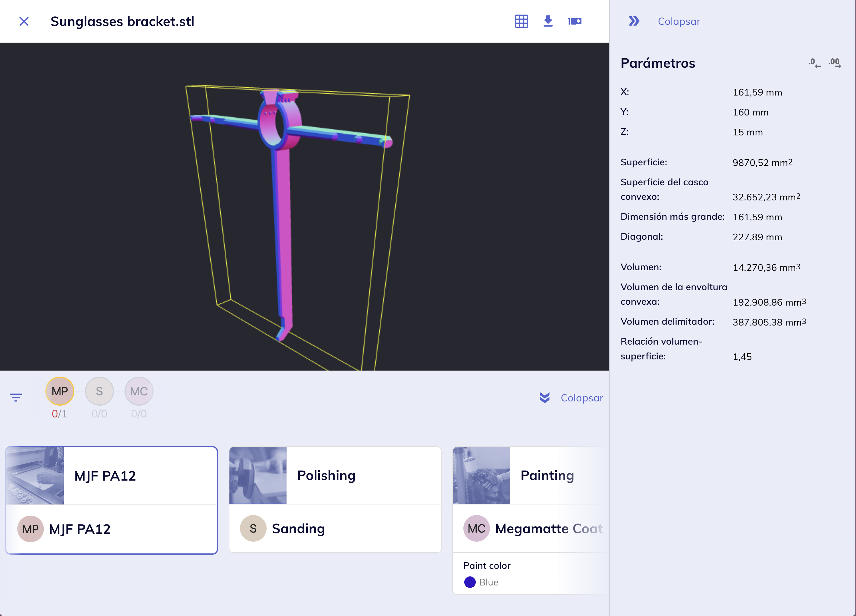Click the camera view icon
Viewport: 856px width, 616px height.
tap(575, 21)
